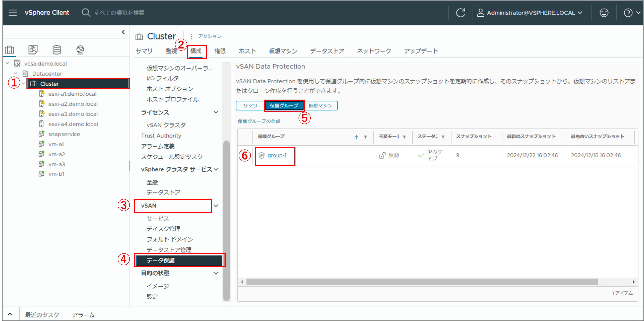The width and height of the screenshot is (644, 321).
Task: Collapse the vSAN section chevron
Action: point(216,206)
